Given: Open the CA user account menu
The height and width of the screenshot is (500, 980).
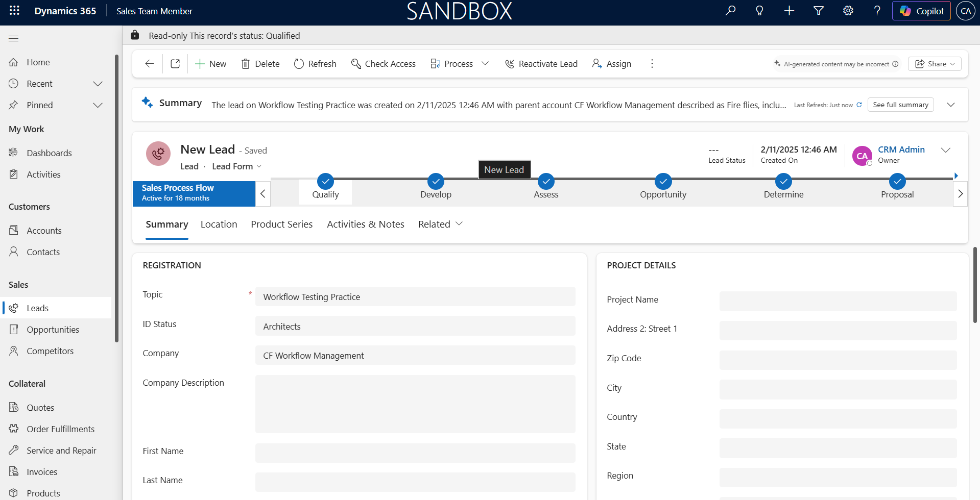Looking at the screenshot, I should coord(965,11).
